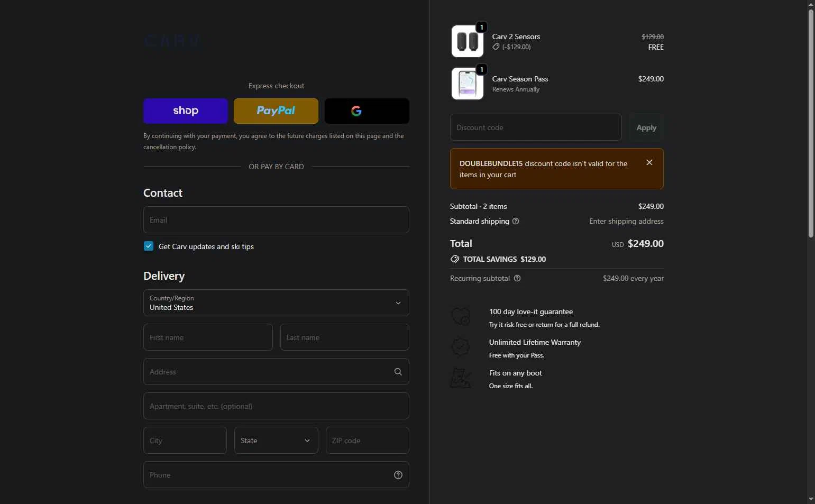Apply the discount code
This screenshot has width=815, height=504.
646,127
